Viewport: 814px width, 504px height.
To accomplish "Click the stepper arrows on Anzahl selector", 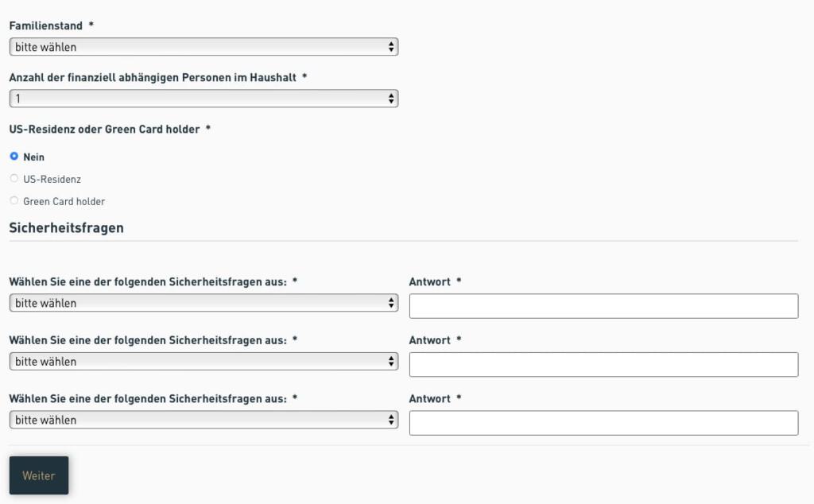I will coord(390,98).
